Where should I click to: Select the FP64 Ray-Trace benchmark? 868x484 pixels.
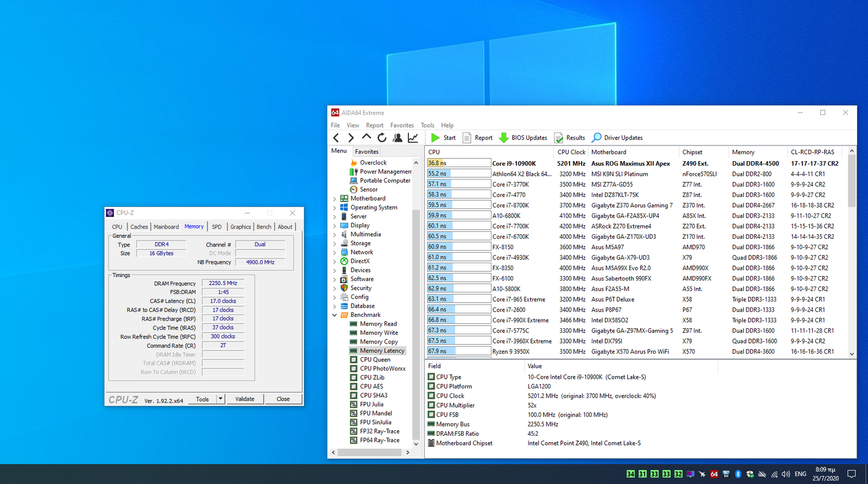point(380,440)
